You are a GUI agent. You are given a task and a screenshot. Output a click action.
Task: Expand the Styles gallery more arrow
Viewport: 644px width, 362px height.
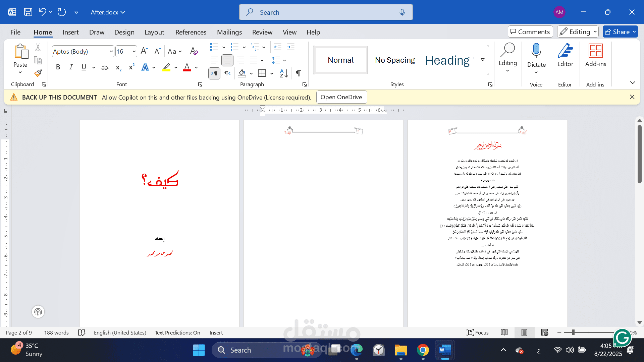(x=483, y=60)
